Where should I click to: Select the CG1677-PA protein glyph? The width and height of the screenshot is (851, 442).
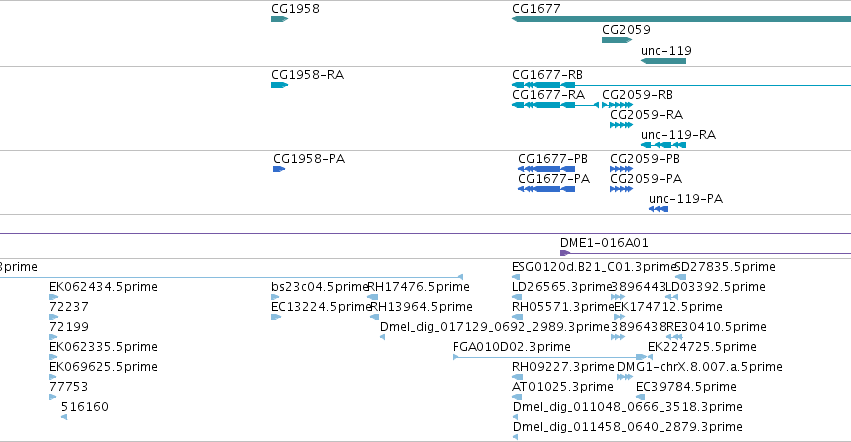tap(547, 189)
